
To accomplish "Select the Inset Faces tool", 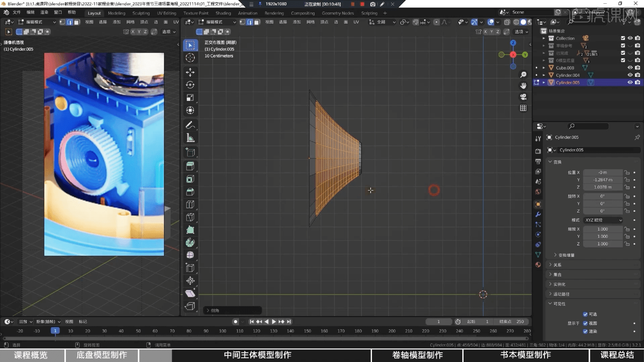I will (x=190, y=179).
